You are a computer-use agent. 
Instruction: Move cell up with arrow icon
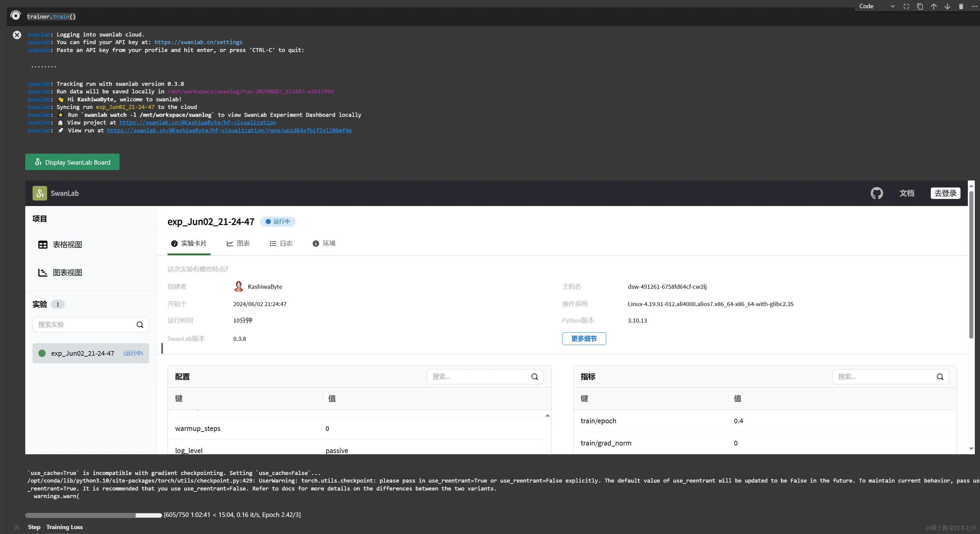tap(934, 6)
